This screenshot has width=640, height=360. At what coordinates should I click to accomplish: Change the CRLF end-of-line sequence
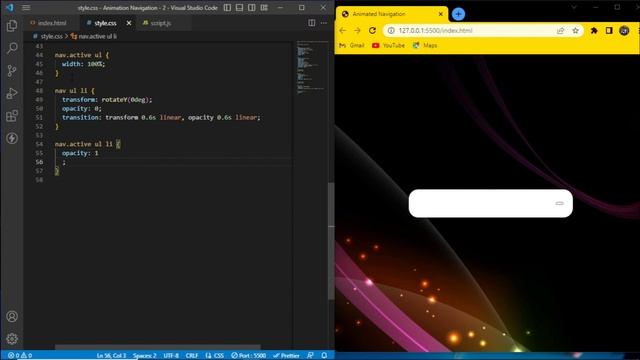pyautogui.click(x=192, y=356)
